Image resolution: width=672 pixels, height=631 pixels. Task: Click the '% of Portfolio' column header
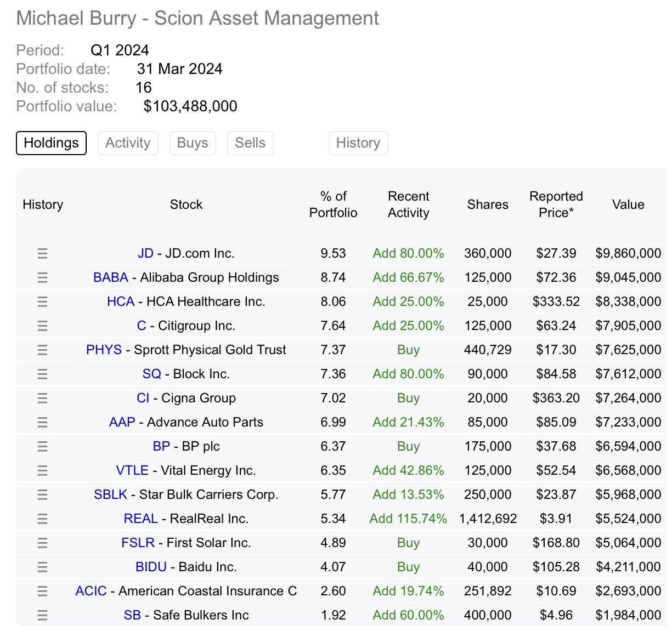tap(333, 204)
